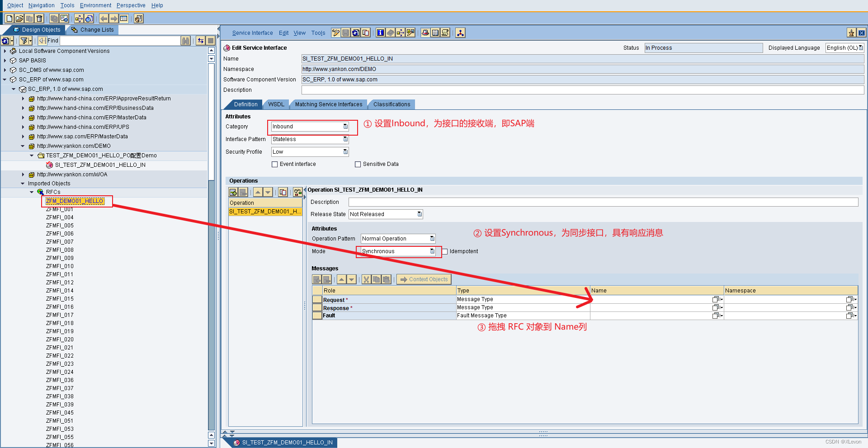
Task: Collapse the Imported Objects tree node
Action: click(23, 183)
